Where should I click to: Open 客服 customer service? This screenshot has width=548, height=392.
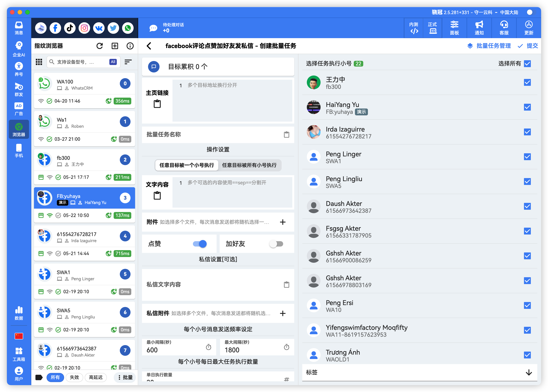504,28
